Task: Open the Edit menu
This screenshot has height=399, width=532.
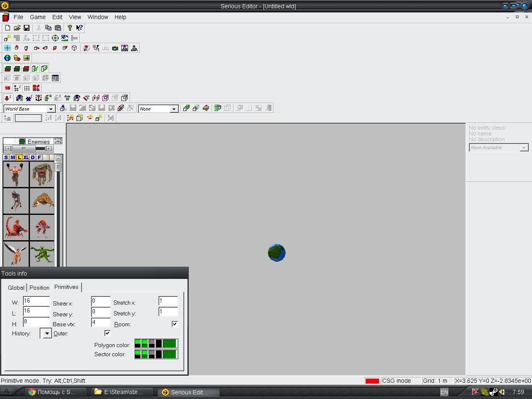Action: pyautogui.click(x=57, y=17)
